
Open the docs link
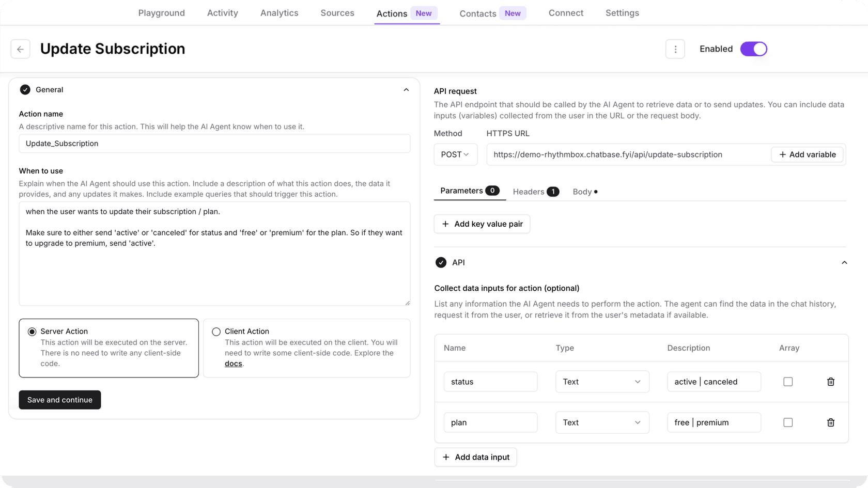point(233,364)
